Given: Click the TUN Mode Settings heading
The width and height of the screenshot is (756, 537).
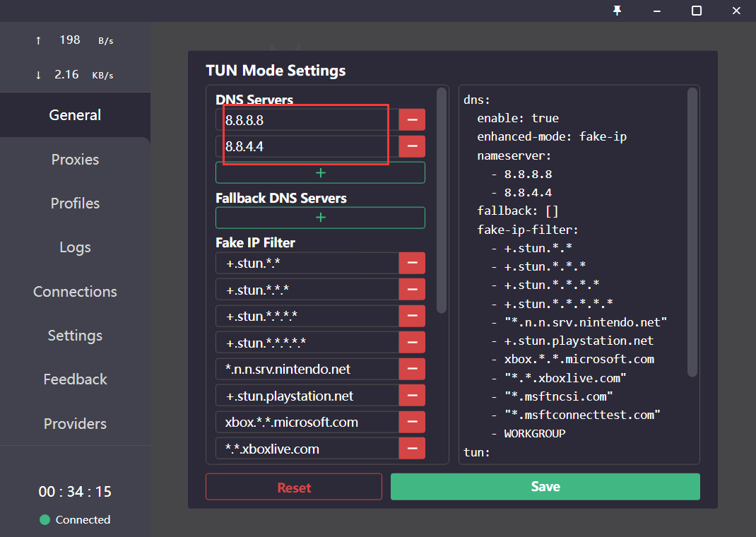Looking at the screenshot, I should click(276, 71).
